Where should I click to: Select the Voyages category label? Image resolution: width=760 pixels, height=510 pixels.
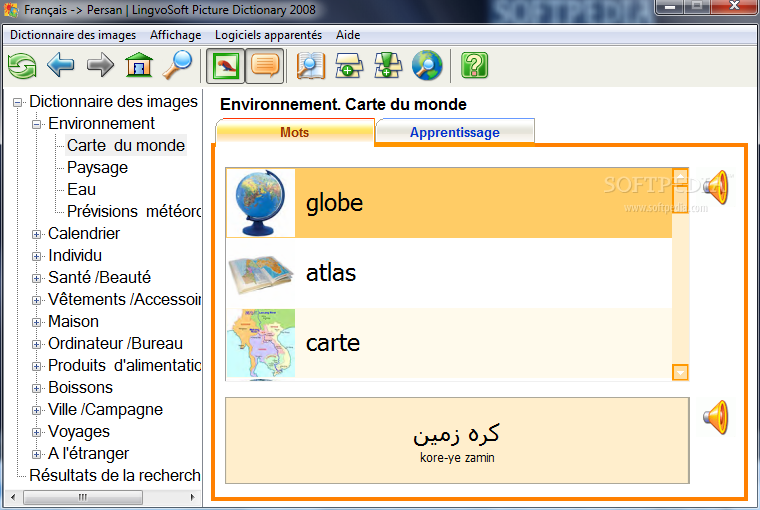click(79, 431)
